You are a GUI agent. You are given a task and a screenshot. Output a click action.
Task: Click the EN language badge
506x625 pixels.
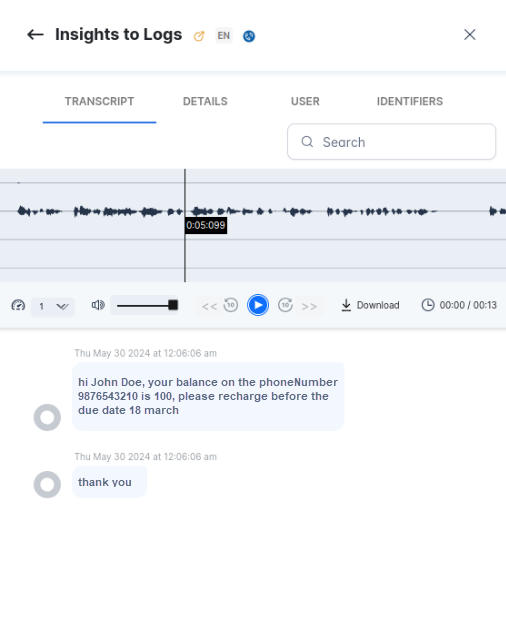coord(224,35)
